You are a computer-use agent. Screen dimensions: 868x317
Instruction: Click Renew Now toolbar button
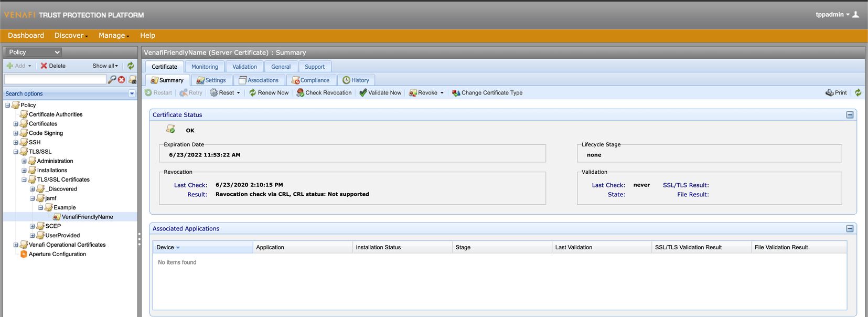(x=269, y=92)
